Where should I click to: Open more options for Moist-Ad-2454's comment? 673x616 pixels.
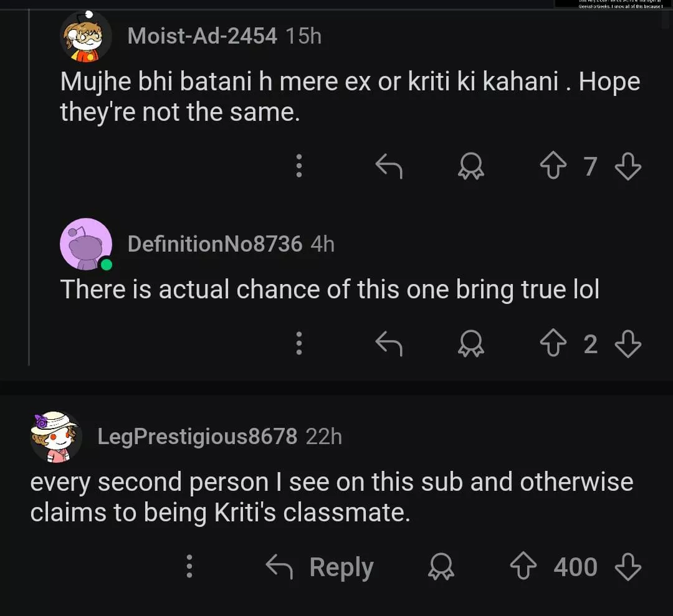299,166
